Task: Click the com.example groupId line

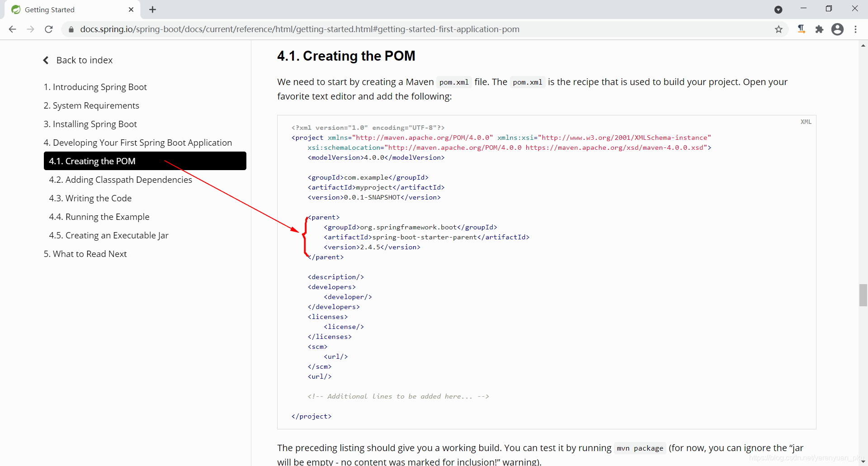Action: [368, 177]
